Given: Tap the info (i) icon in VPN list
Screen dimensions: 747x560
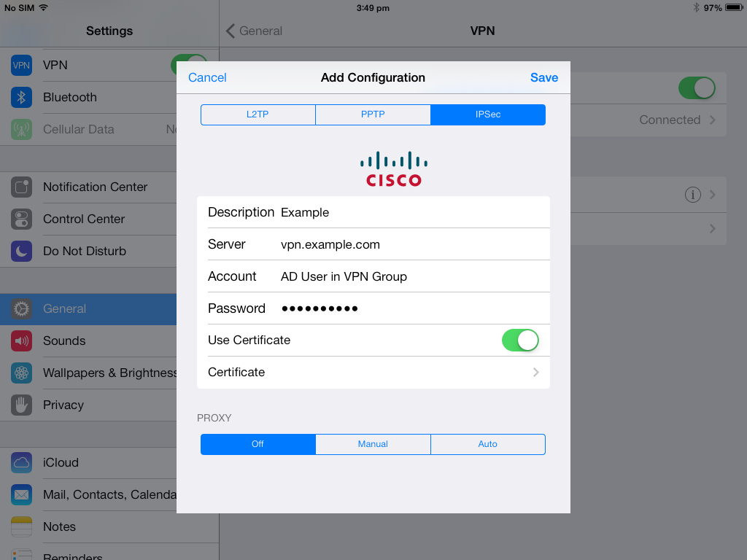Looking at the screenshot, I should pyautogui.click(x=693, y=194).
